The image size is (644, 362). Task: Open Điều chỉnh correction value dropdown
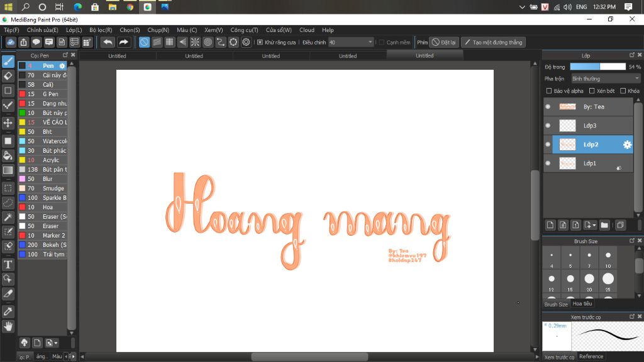(x=351, y=42)
